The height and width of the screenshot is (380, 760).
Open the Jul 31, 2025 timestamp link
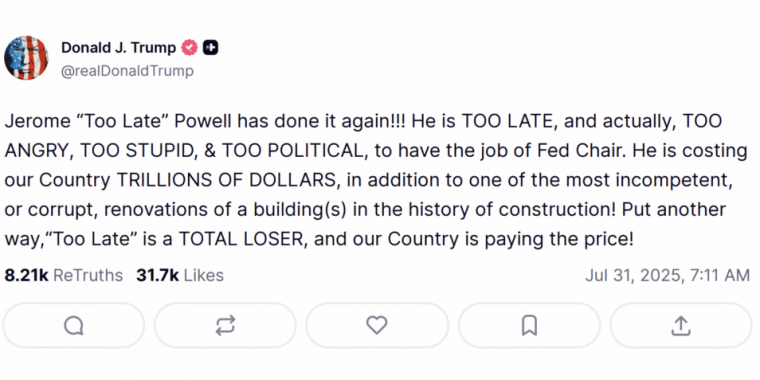tap(667, 275)
